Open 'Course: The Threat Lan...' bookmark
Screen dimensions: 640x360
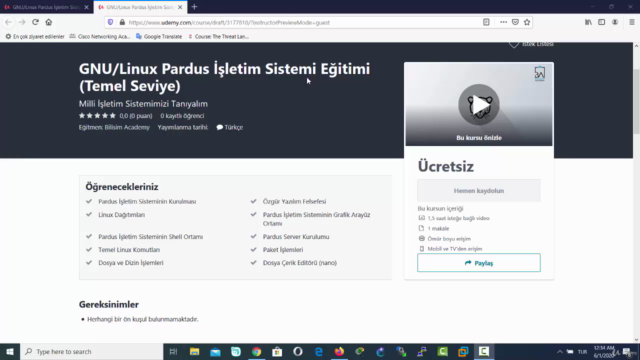[218, 36]
